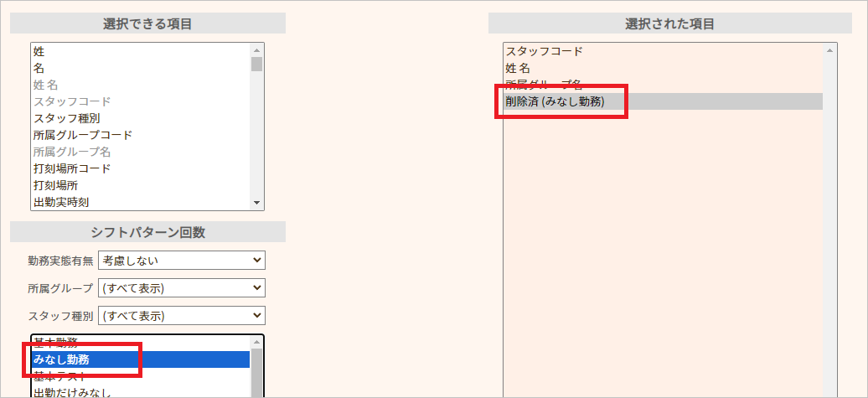
Task: Open the 勤務実態有無 dropdown
Action: pyautogui.click(x=181, y=261)
